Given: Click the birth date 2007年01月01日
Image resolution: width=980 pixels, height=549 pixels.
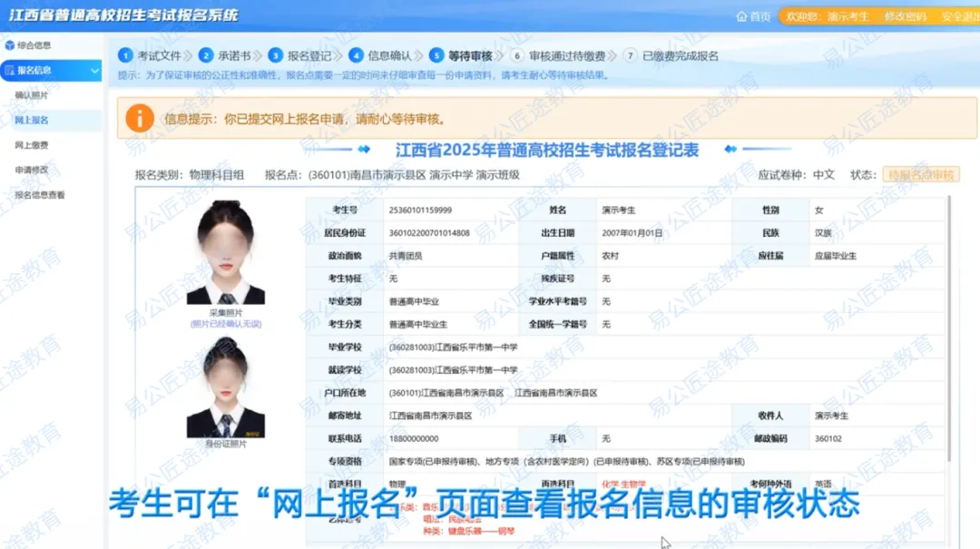Looking at the screenshot, I should pyautogui.click(x=632, y=232).
